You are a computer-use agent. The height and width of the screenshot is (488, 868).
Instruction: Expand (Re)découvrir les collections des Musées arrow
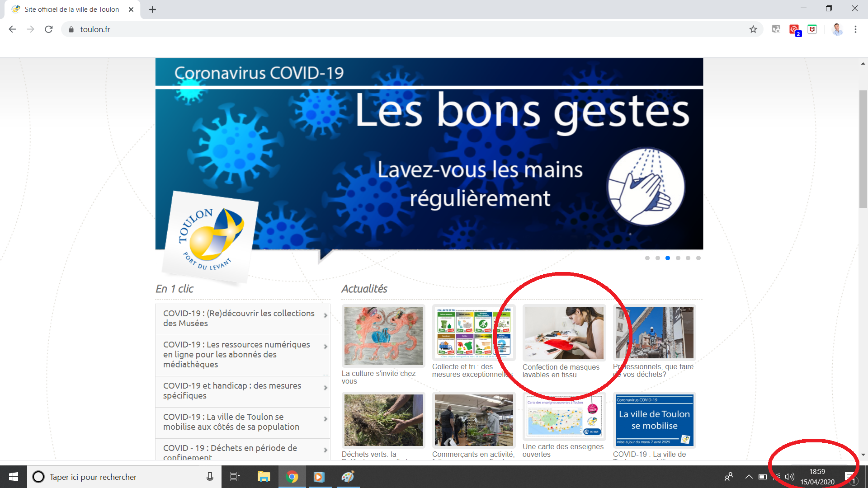(325, 315)
